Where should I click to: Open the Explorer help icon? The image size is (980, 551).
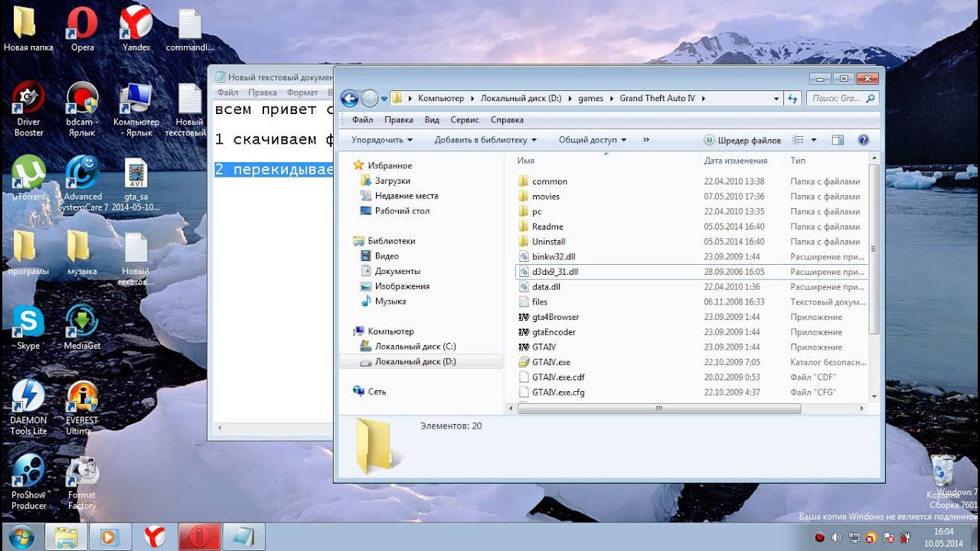864,140
